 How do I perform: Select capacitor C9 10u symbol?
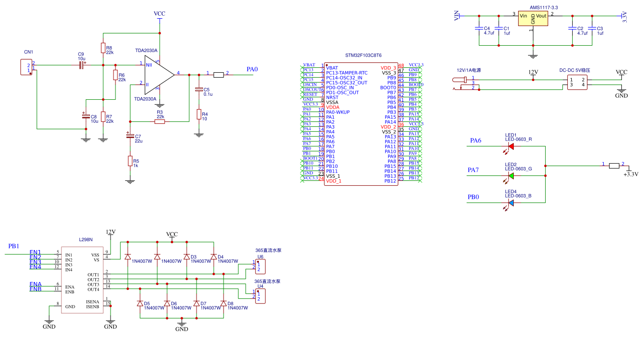(81, 65)
